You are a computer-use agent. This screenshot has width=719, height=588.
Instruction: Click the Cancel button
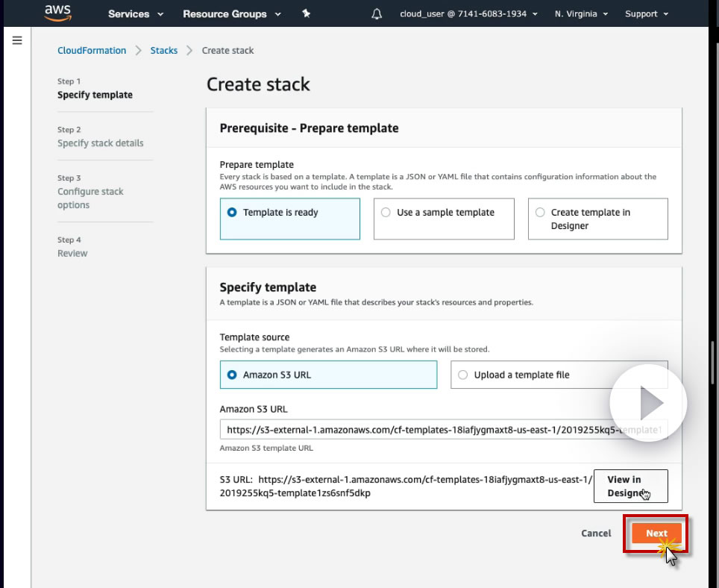596,533
